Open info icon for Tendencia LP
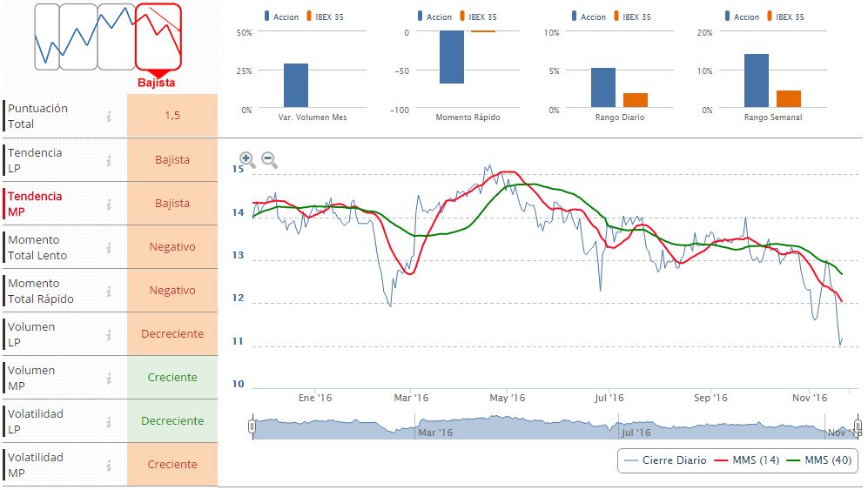The image size is (868, 490). [x=109, y=160]
